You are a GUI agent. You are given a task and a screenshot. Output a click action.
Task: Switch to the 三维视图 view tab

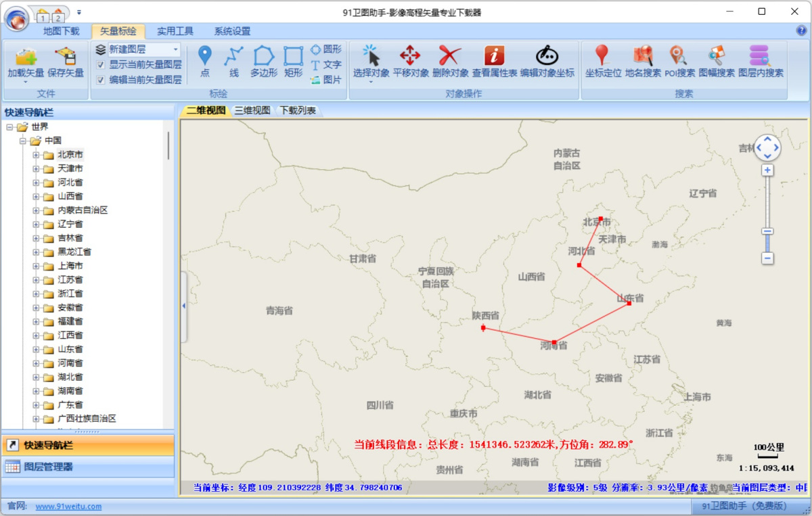252,110
